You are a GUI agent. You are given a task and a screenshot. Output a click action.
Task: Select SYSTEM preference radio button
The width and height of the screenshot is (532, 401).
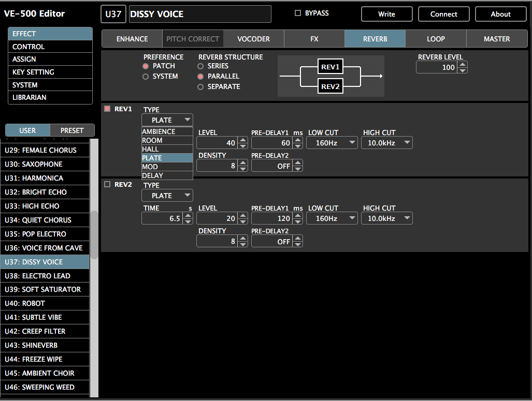(146, 77)
